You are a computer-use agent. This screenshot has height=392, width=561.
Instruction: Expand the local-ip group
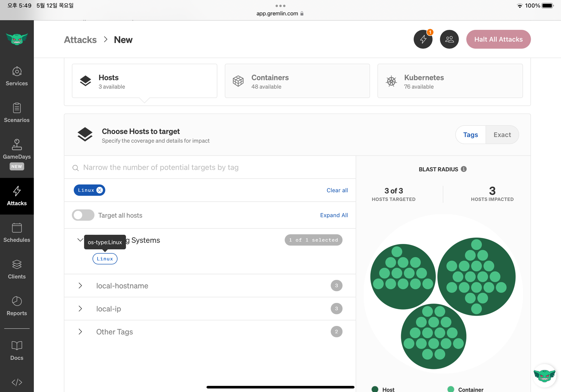[80, 309]
